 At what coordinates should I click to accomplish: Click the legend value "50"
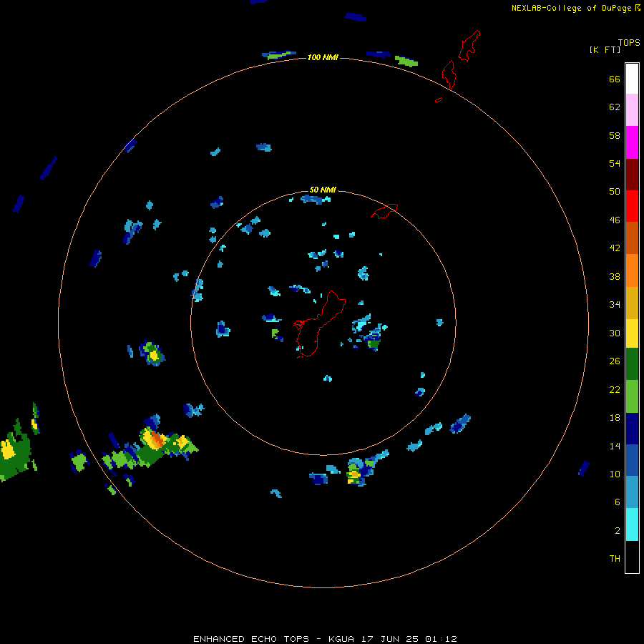615,192
